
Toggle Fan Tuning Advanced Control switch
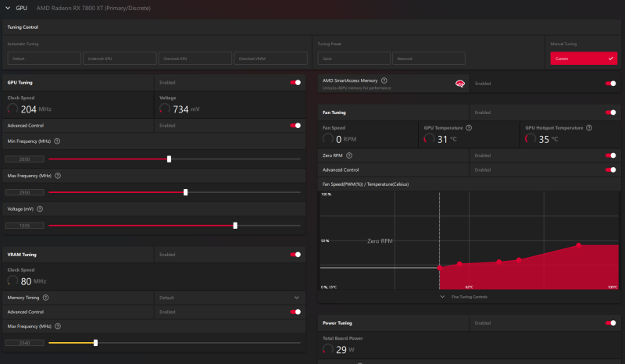pos(611,170)
